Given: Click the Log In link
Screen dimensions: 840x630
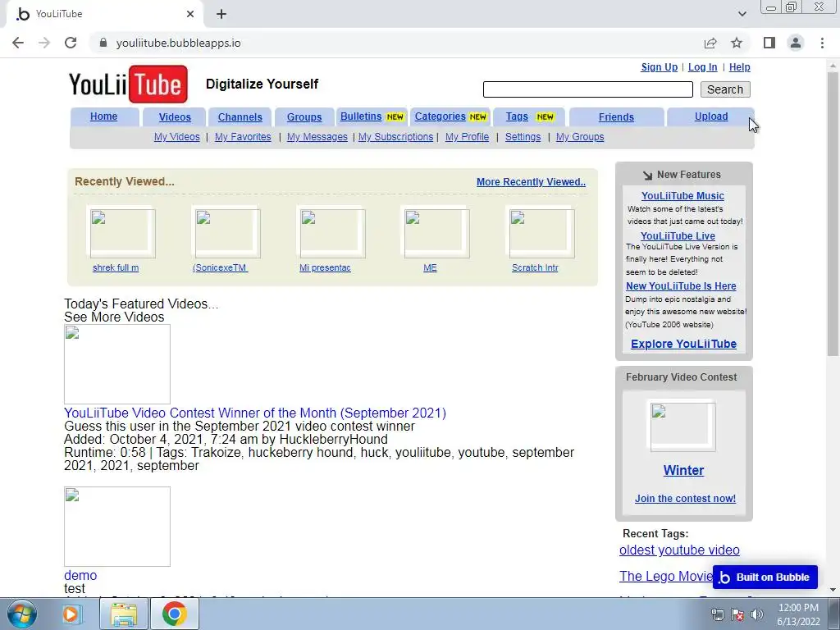Looking at the screenshot, I should pyautogui.click(x=702, y=67).
